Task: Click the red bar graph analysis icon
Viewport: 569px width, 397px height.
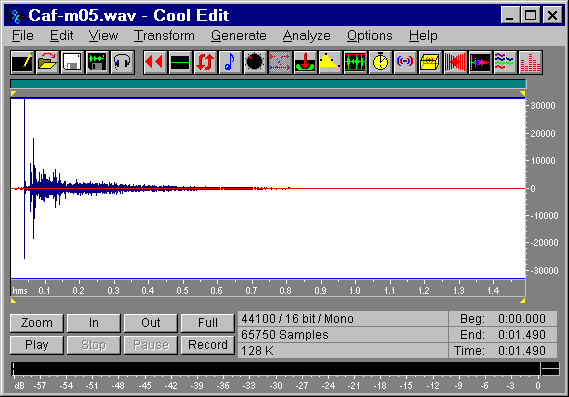Action: 531,62
